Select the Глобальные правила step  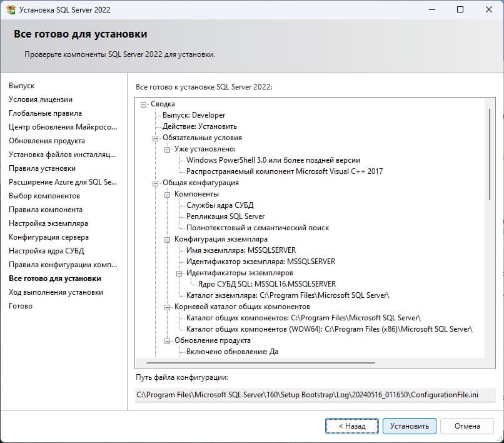coord(45,113)
